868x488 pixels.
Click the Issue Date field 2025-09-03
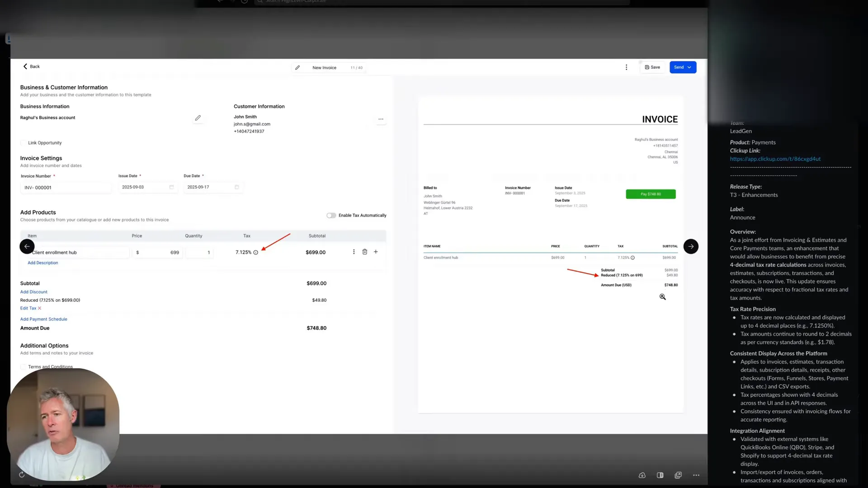[147, 187]
